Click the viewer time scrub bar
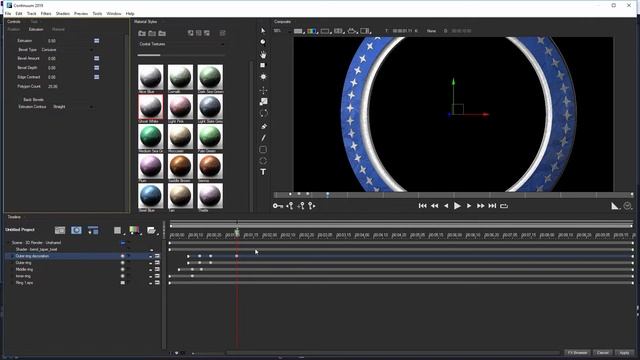Image resolution: width=640 pixels, height=360 pixels. click(453, 195)
